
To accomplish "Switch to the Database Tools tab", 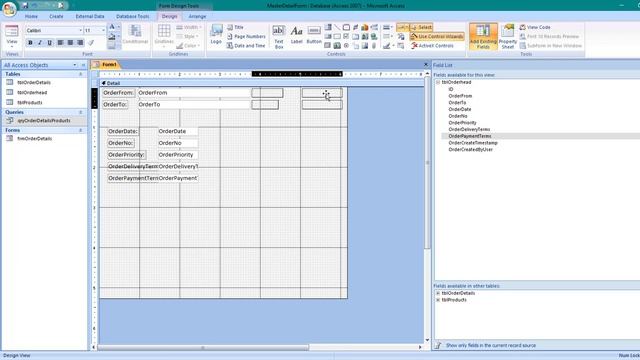I will 133,16.
